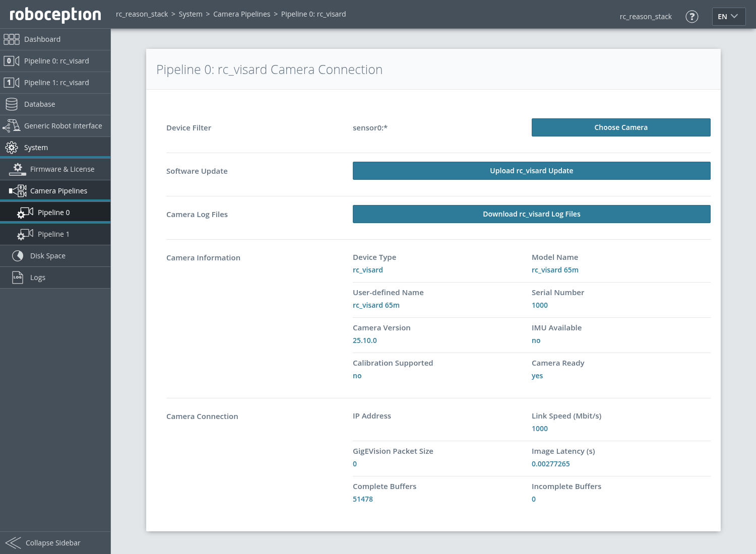Open the Camera Pipelines section

pos(58,190)
